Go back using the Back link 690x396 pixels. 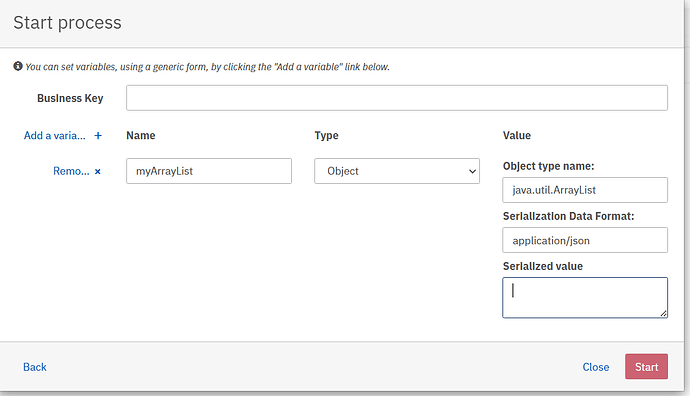(x=35, y=367)
